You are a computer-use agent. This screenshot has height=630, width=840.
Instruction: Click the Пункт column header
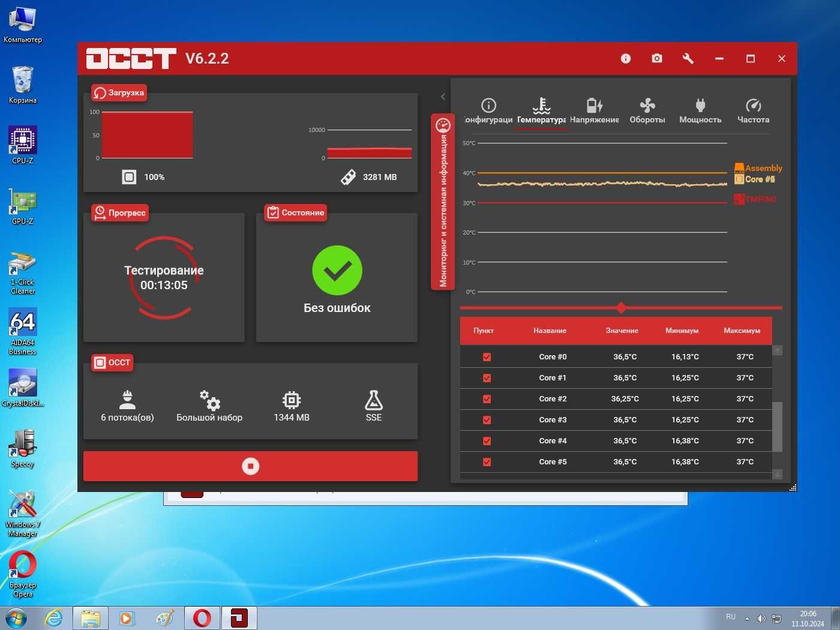click(484, 331)
